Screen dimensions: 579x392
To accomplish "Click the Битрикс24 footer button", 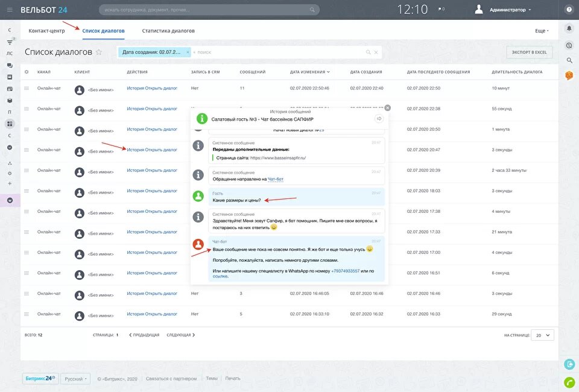I will pyautogui.click(x=40, y=379).
